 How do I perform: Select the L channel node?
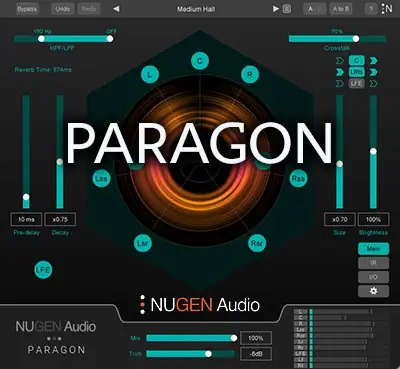150,75
